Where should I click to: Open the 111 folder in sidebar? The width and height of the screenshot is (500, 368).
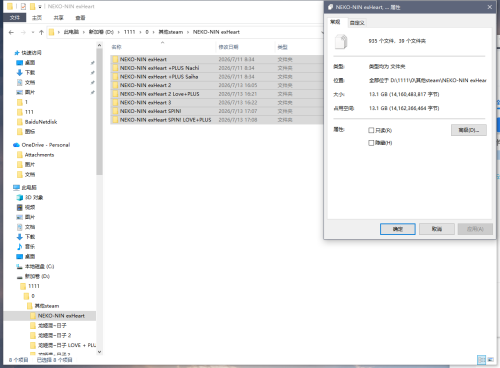click(x=29, y=112)
